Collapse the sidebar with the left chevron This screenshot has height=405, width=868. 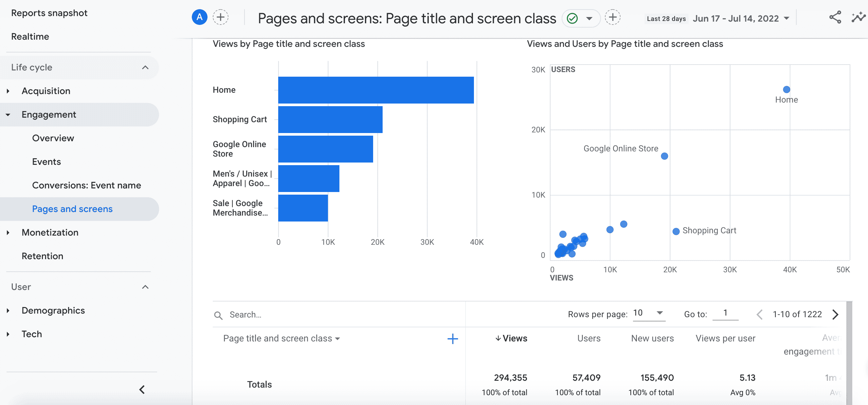click(142, 390)
